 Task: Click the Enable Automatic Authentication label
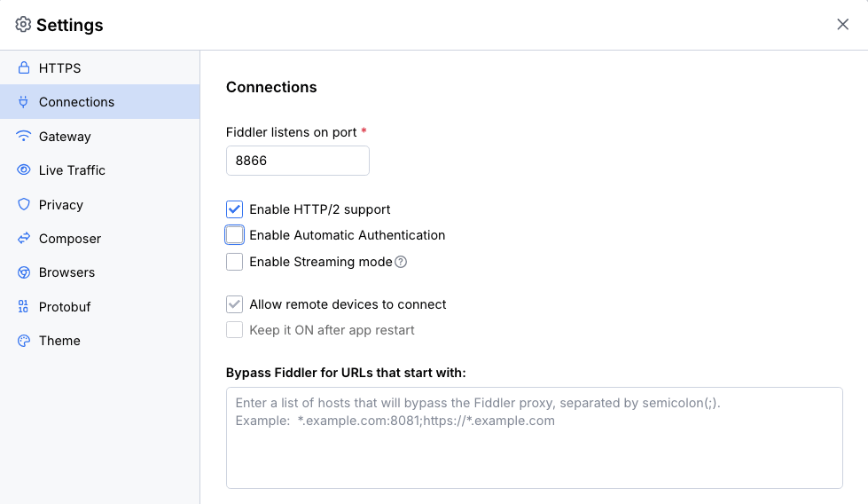(x=347, y=235)
